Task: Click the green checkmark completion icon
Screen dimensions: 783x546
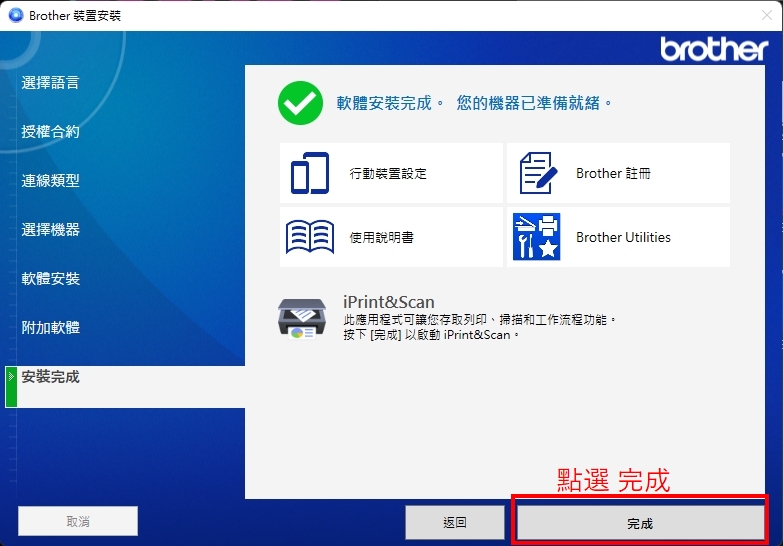Action: pyautogui.click(x=300, y=103)
